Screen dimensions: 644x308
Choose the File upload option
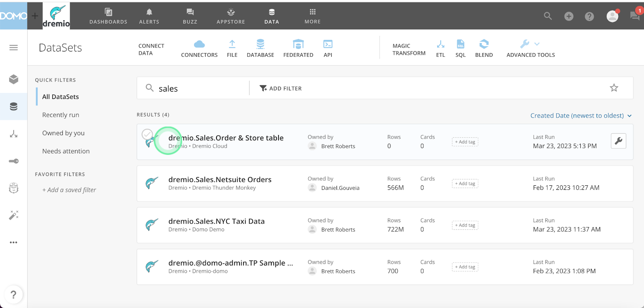pyautogui.click(x=232, y=49)
